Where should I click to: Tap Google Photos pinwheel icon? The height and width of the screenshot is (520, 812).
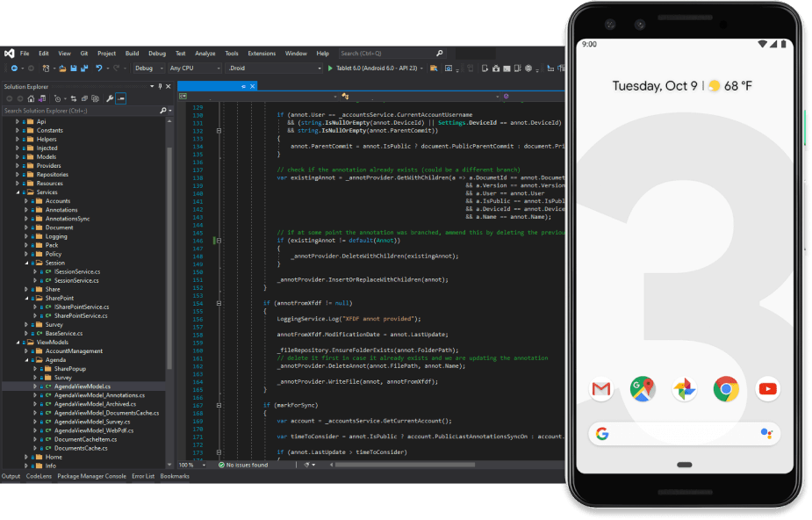pyautogui.click(x=685, y=388)
